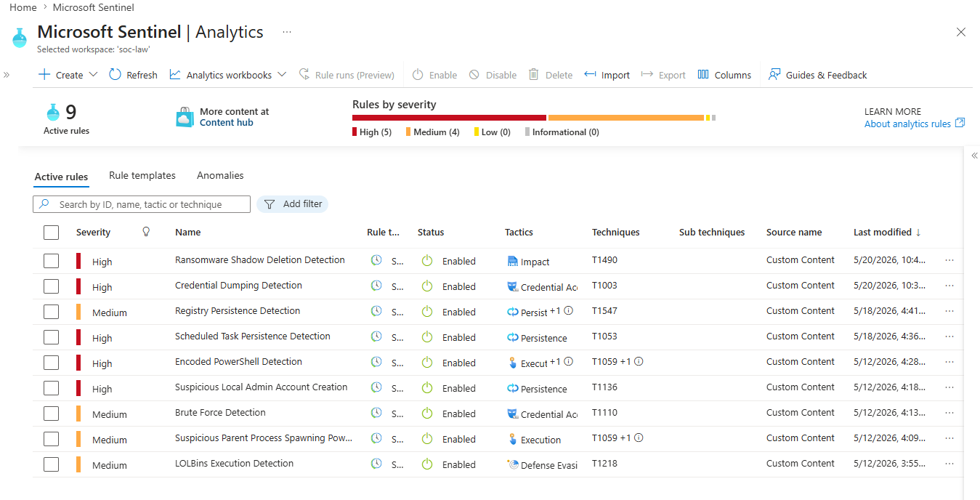The height and width of the screenshot is (500, 980).
Task: Click the insights lightbulb column icon
Action: (x=146, y=231)
